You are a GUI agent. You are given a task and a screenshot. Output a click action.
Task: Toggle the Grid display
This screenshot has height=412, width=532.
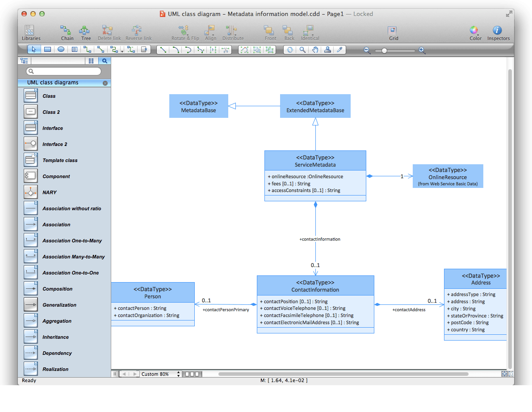point(393,32)
